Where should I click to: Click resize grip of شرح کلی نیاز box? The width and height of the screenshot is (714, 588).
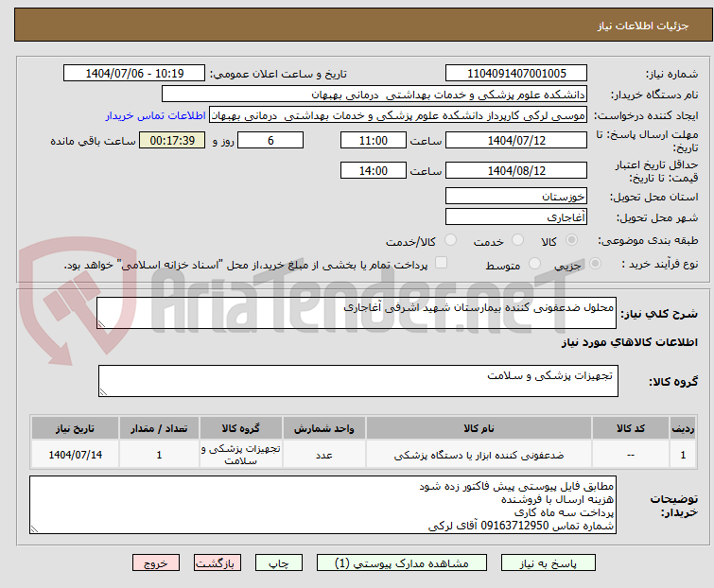(x=101, y=323)
